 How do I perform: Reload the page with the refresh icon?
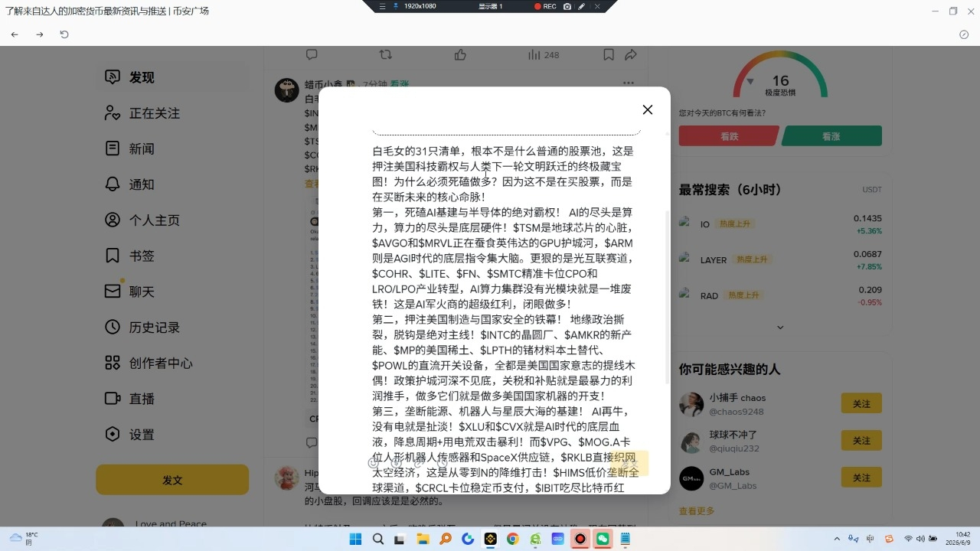point(64,34)
